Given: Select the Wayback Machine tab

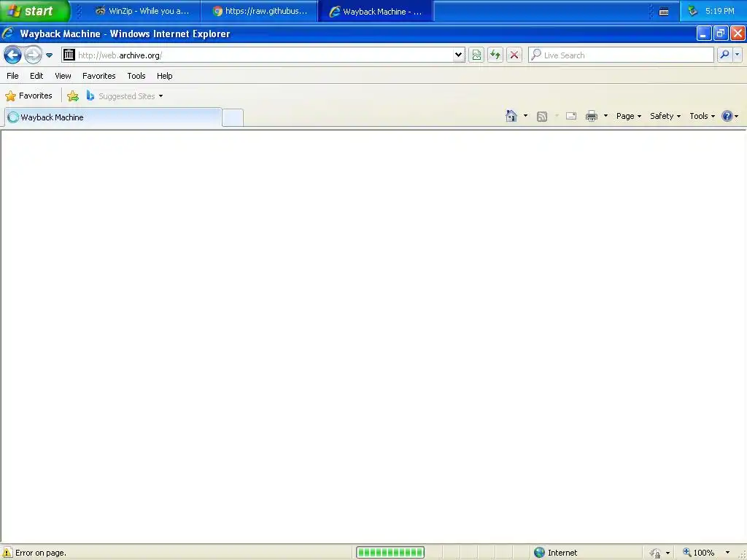Looking at the screenshot, I should (x=113, y=117).
